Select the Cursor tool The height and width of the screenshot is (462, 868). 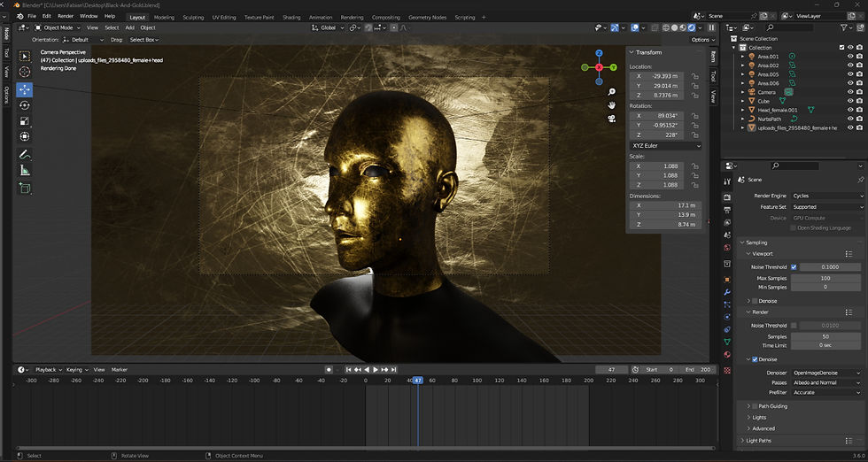(x=25, y=72)
